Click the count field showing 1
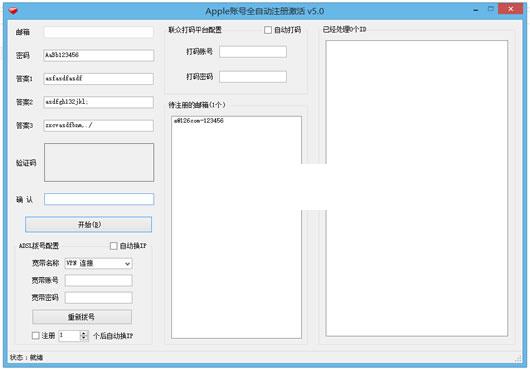 click(70, 336)
